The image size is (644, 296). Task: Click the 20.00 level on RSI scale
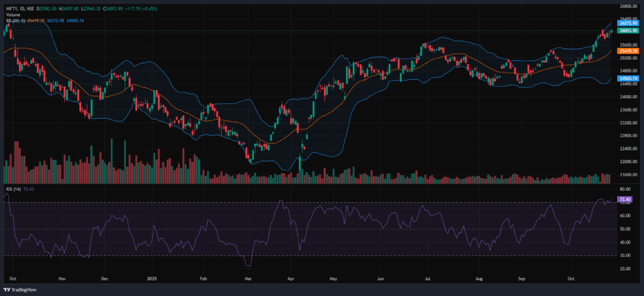click(625, 268)
